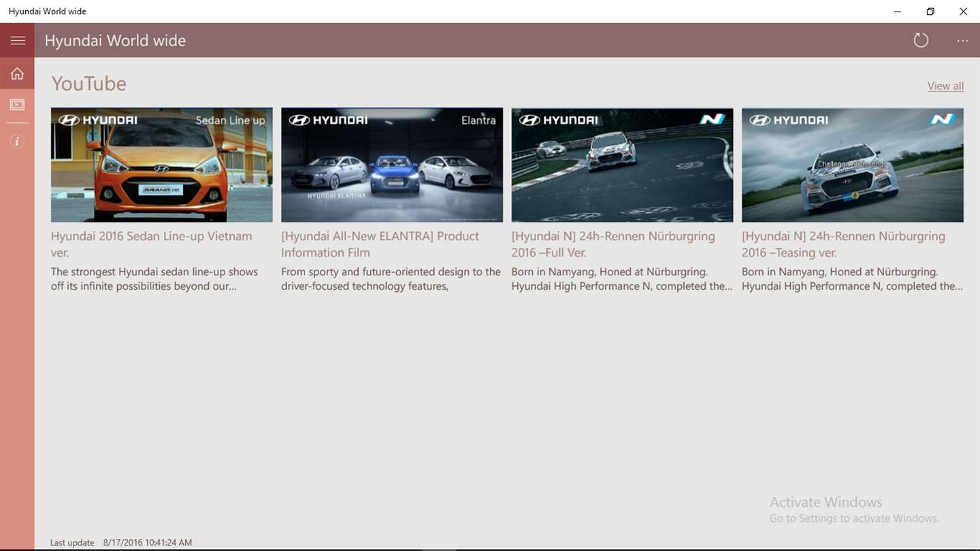The width and height of the screenshot is (980, 551).
Task: Open the Elantra video thumbnail
Action: [x=392, y=165]
